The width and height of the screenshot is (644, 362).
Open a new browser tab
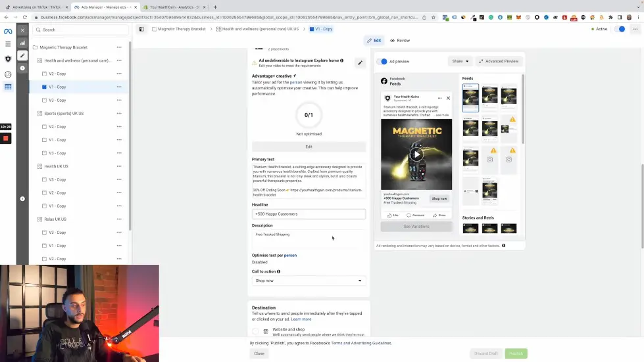click(x=215, y=7)
